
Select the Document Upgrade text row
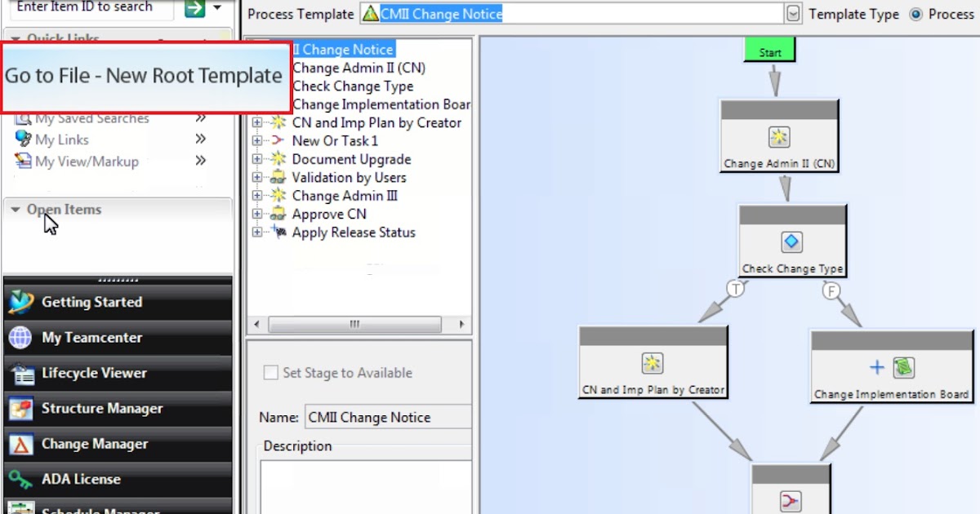pyautogui.click(x=351, y=159)
